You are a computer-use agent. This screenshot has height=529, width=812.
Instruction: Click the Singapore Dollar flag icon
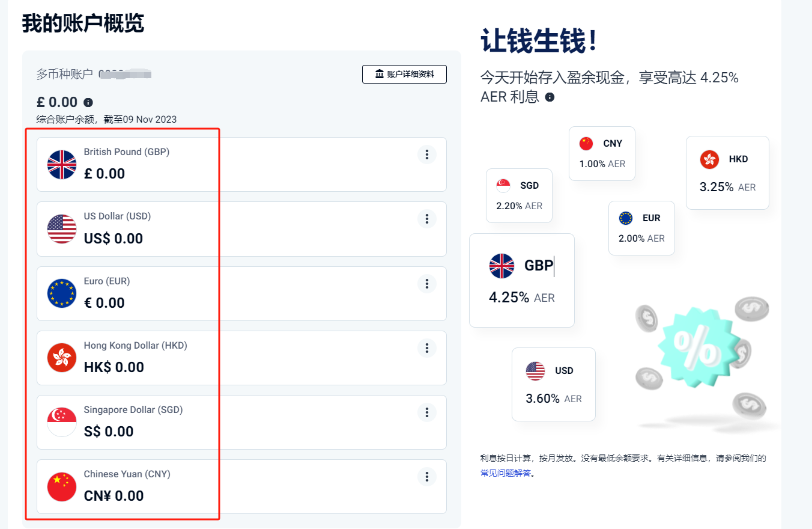pyautogui.click(x=61, y=422)
